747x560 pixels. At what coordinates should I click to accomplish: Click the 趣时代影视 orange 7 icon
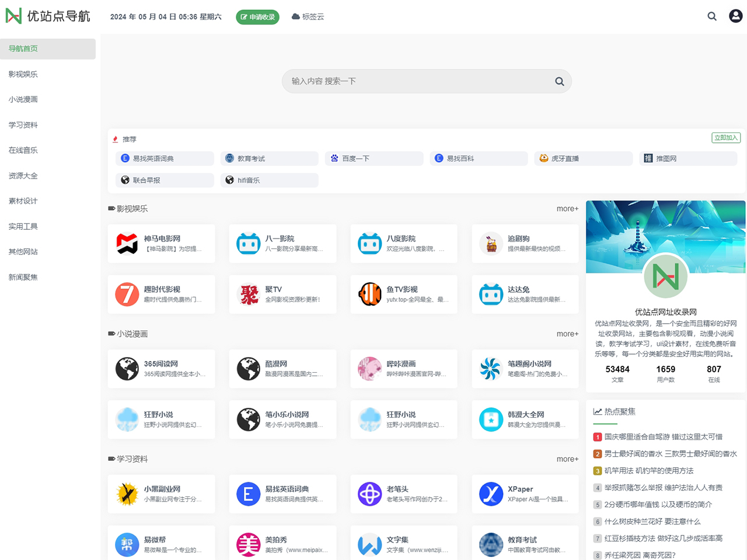click(127, 294)
